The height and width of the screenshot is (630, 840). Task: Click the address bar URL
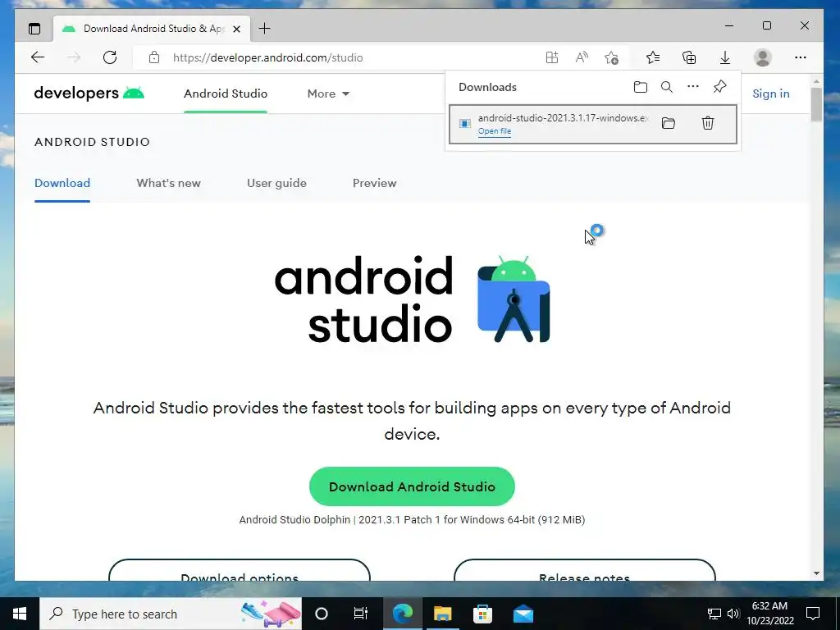point(268,57)
